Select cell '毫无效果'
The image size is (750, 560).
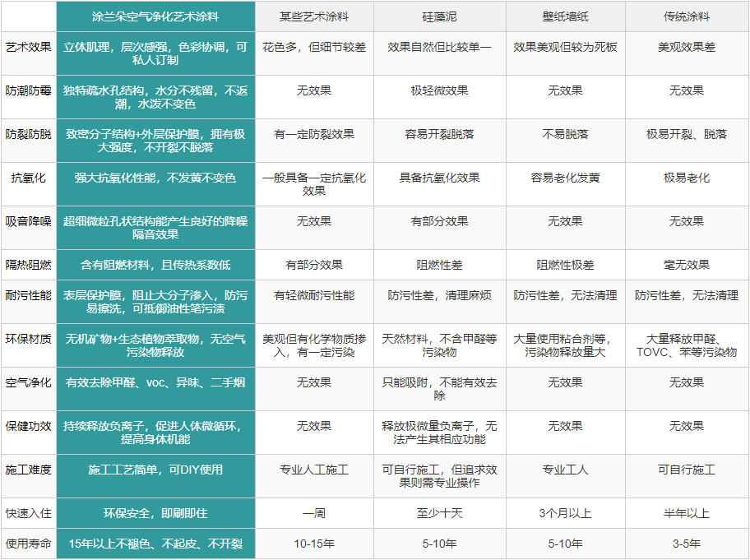(687, 265)
